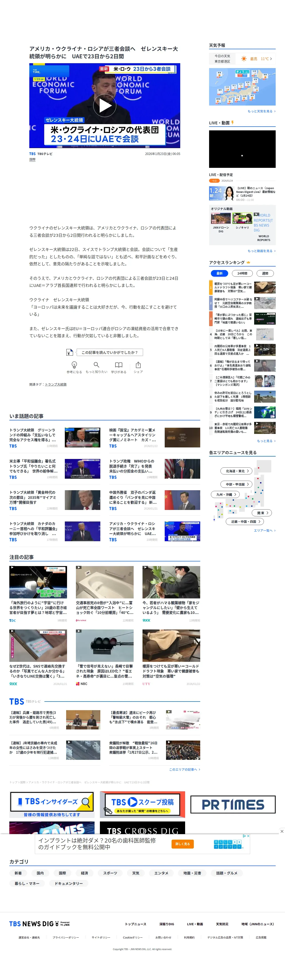Close the bottom implant advertisement
The height and width of the screenshot is (980, 285).
[282, 831]
